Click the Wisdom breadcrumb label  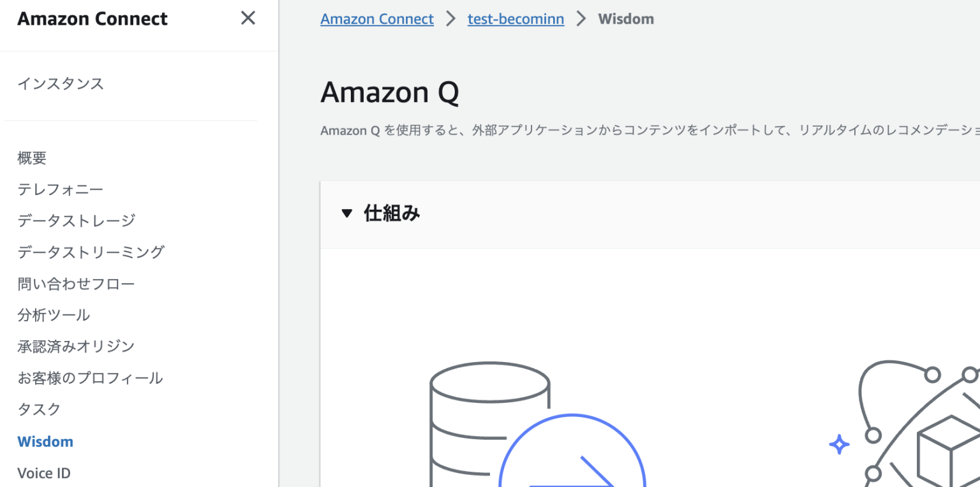[626, 18]
